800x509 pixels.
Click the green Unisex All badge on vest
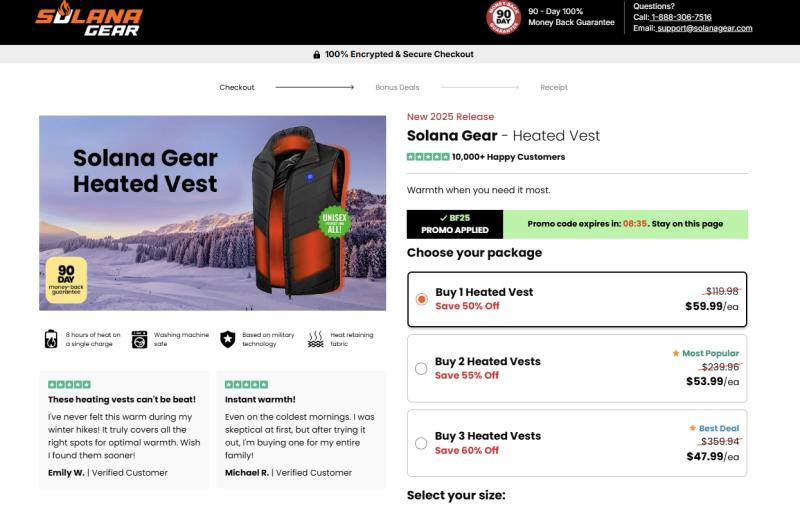334,222
